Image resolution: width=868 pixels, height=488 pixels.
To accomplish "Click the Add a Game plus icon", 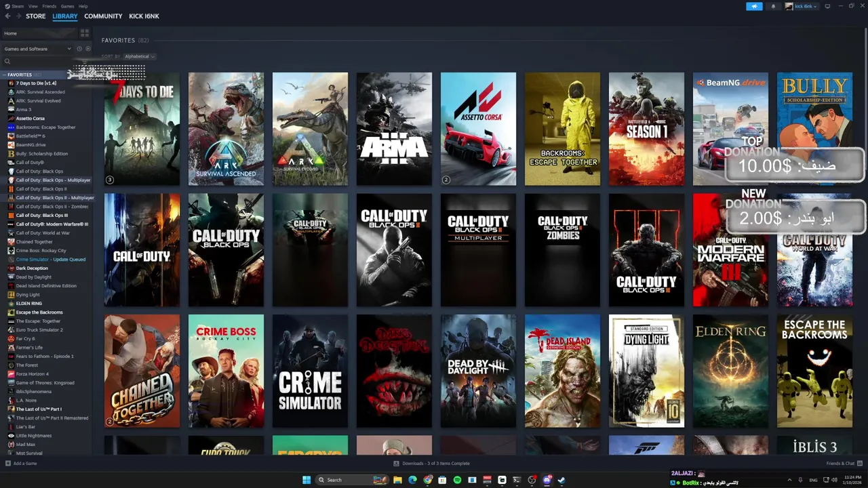I will [x=7, y=464].
